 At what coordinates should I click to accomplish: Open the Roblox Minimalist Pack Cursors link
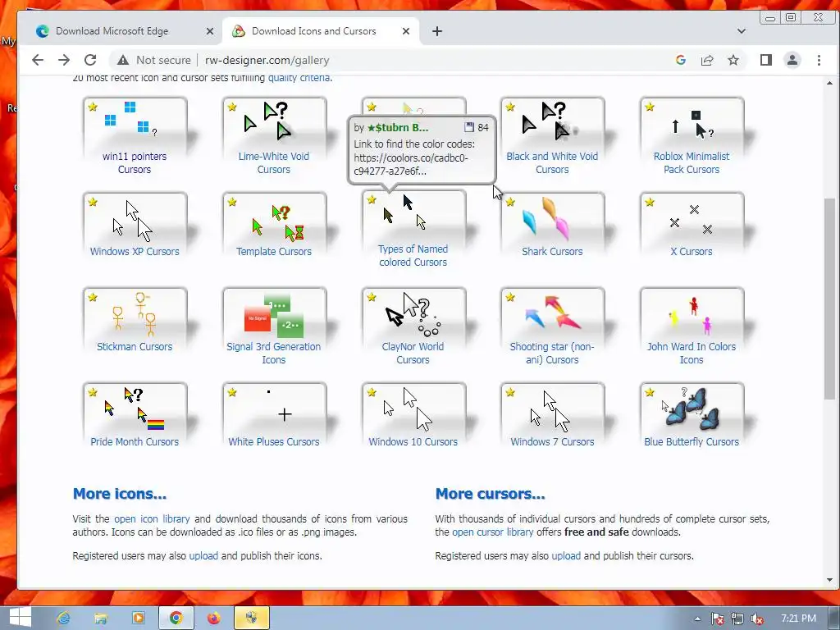(692, 163)
